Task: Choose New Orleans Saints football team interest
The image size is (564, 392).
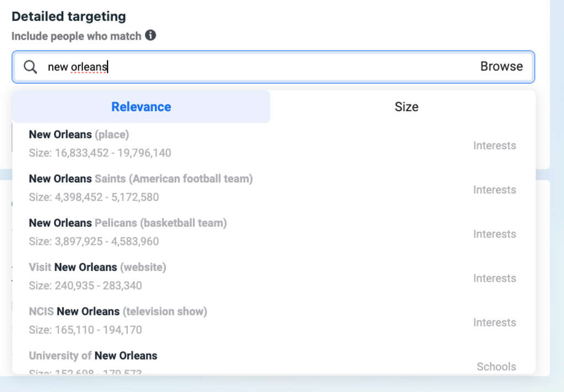Action: (x=140, y=179)
